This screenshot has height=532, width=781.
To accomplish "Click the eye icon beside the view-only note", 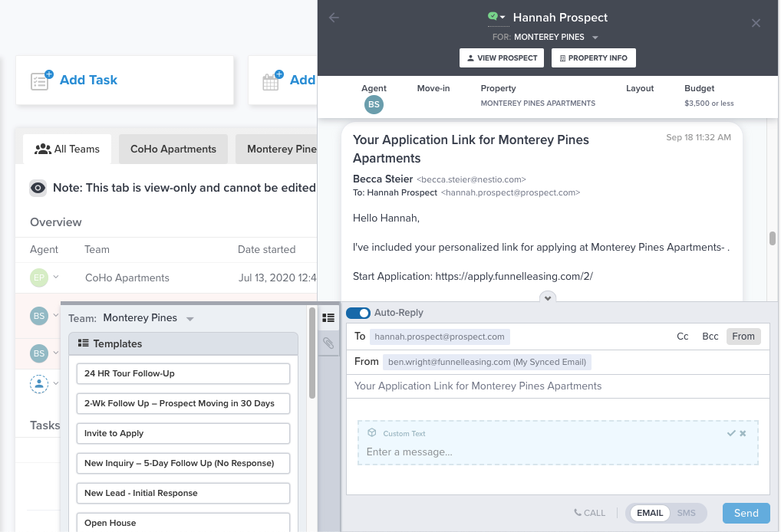I will click(38, 187).
